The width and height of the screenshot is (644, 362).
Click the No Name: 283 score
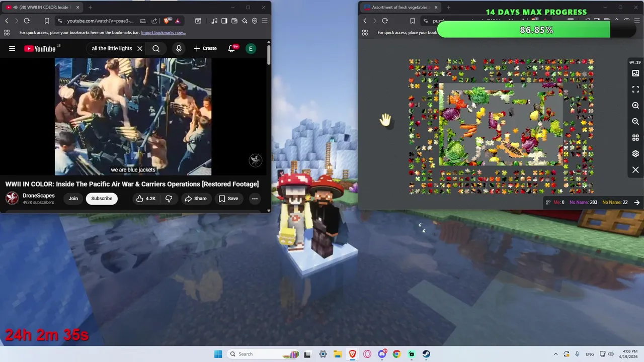coord(583,202)
